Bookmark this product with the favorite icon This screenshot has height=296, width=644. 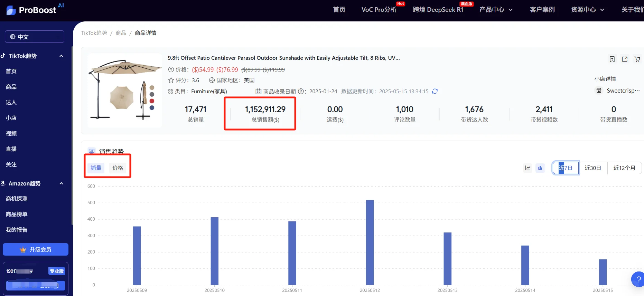click(612, 59)
